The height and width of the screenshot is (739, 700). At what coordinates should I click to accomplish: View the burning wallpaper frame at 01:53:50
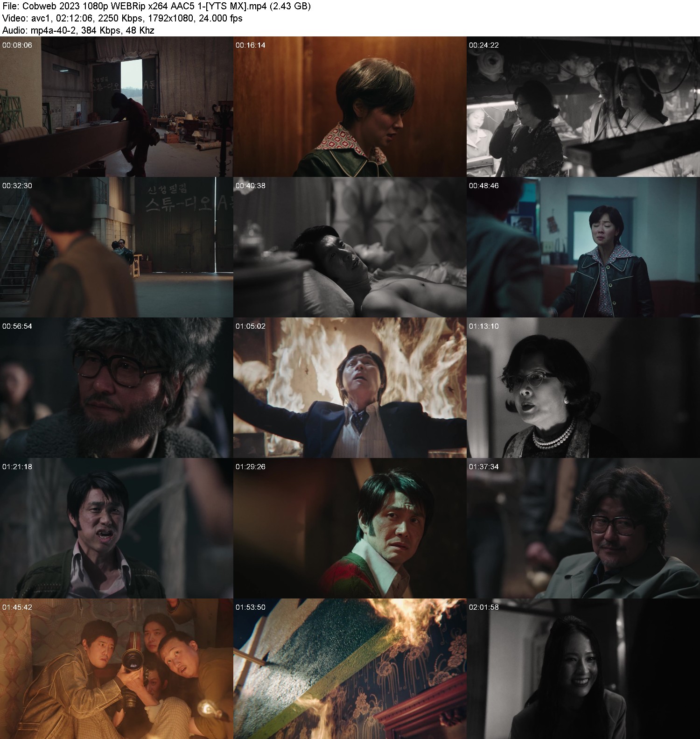point(350,669)
